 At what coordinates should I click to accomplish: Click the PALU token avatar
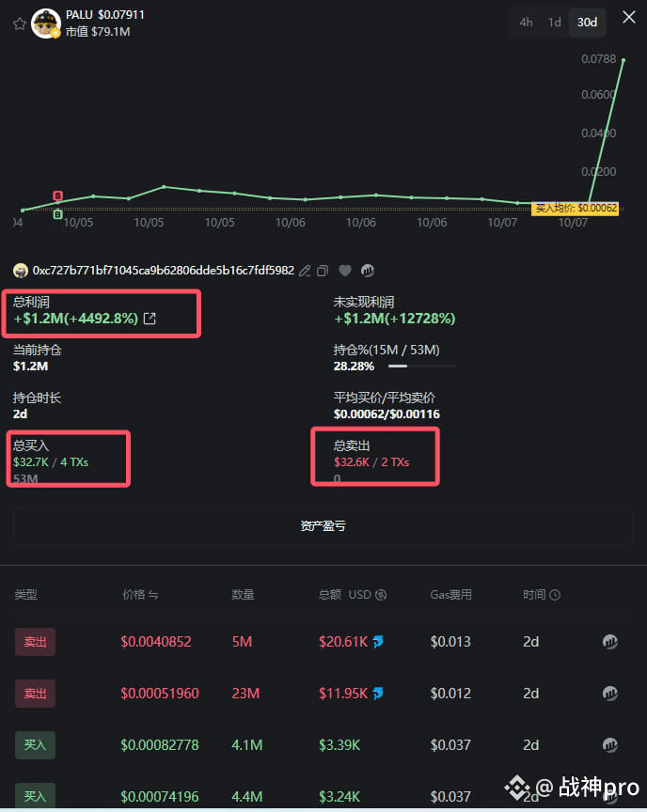[46, 23]
